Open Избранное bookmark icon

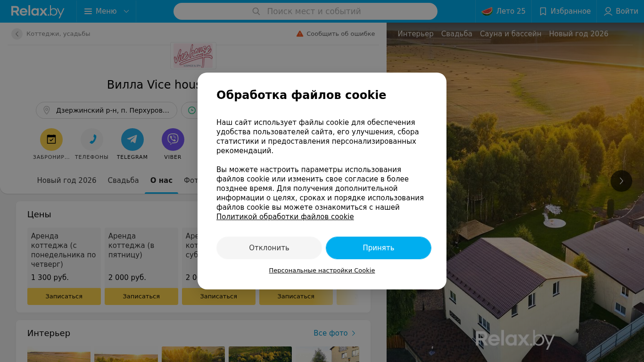[543, 11]
